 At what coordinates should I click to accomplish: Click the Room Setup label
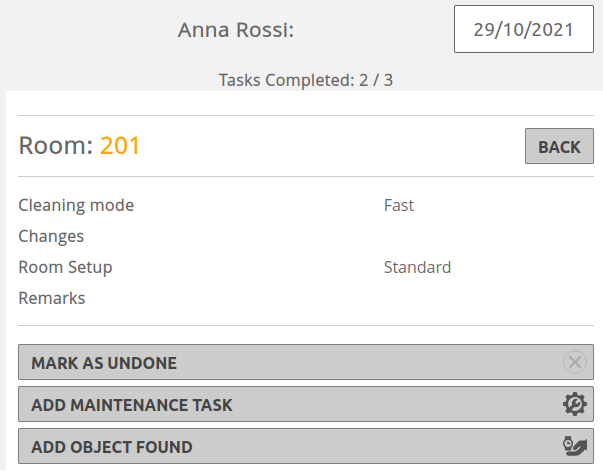[x=65, y=267]
